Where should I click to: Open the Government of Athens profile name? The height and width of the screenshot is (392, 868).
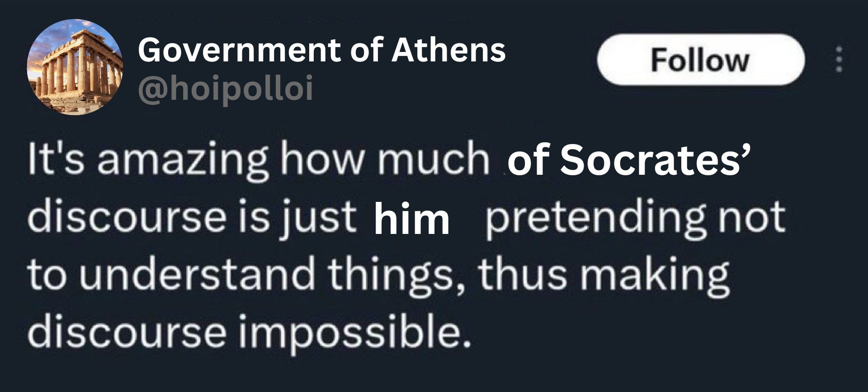point(321,50)
